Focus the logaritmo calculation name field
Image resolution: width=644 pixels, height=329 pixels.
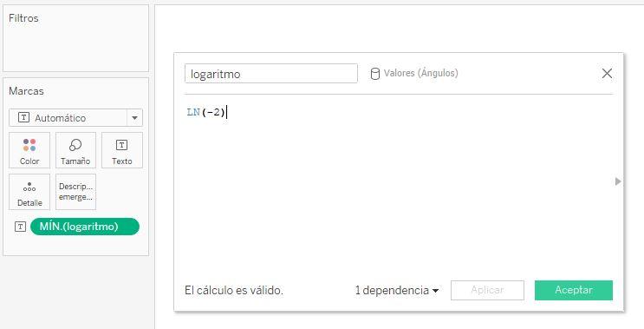[x=271, y=74]
